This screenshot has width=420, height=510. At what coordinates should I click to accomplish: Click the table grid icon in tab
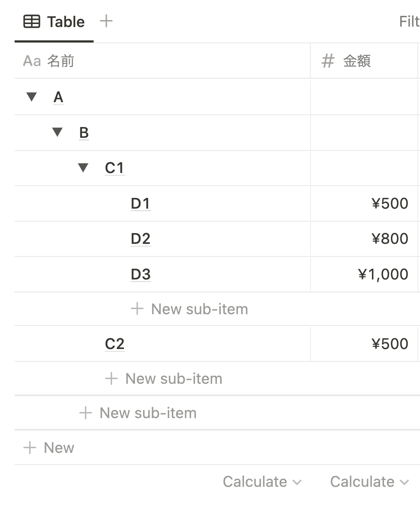tap(32, 21)
